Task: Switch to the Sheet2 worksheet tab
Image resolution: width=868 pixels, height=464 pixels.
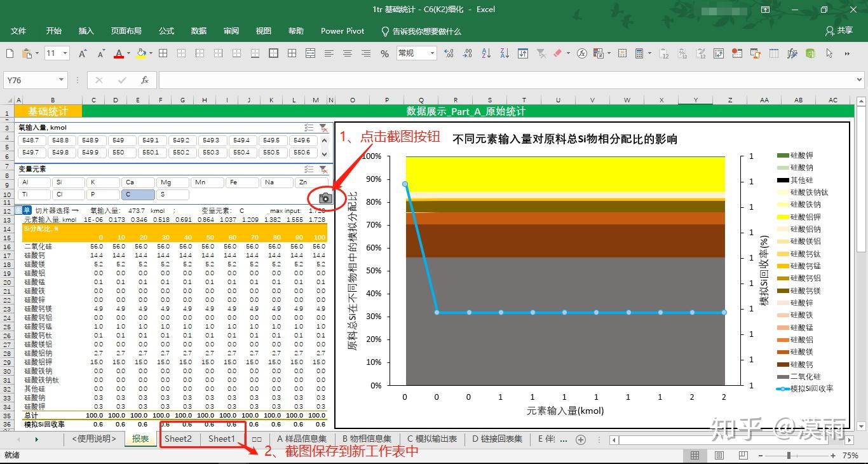Action: (x=179, y=439)
